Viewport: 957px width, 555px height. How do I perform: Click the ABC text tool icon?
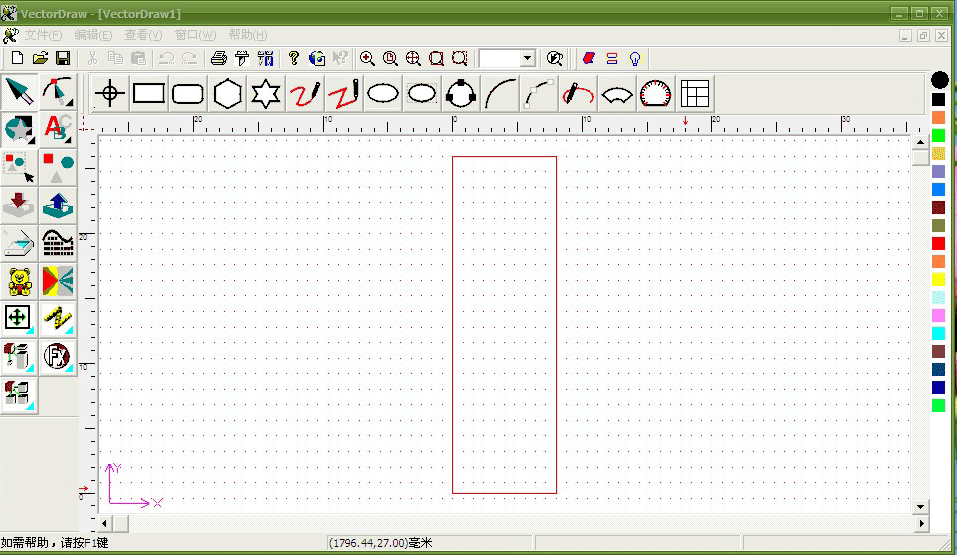point(58,129)
